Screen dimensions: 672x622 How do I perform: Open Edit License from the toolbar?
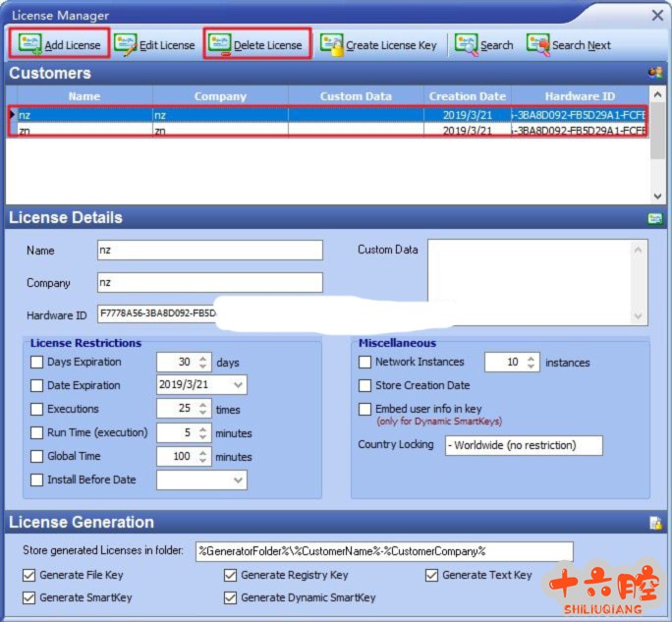pos(125,44)
